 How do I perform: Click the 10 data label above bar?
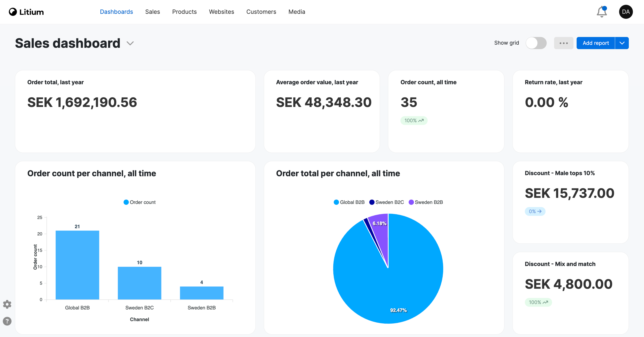pos(140,263)
